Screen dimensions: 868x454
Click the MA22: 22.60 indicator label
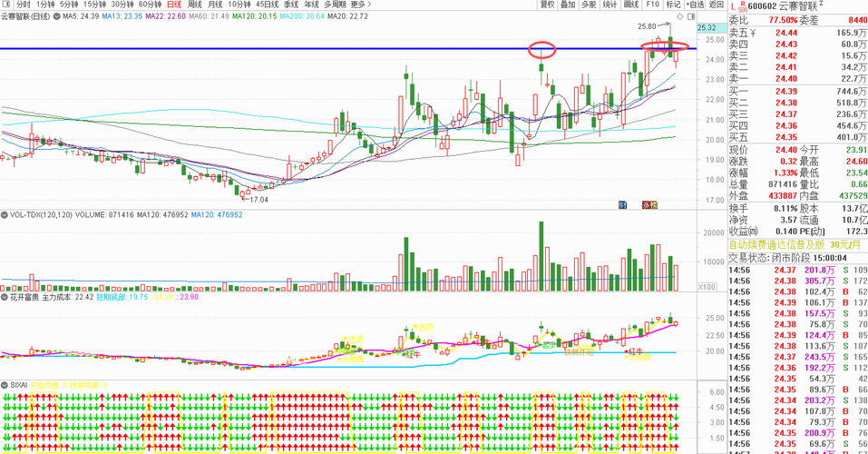click(165, 16)
